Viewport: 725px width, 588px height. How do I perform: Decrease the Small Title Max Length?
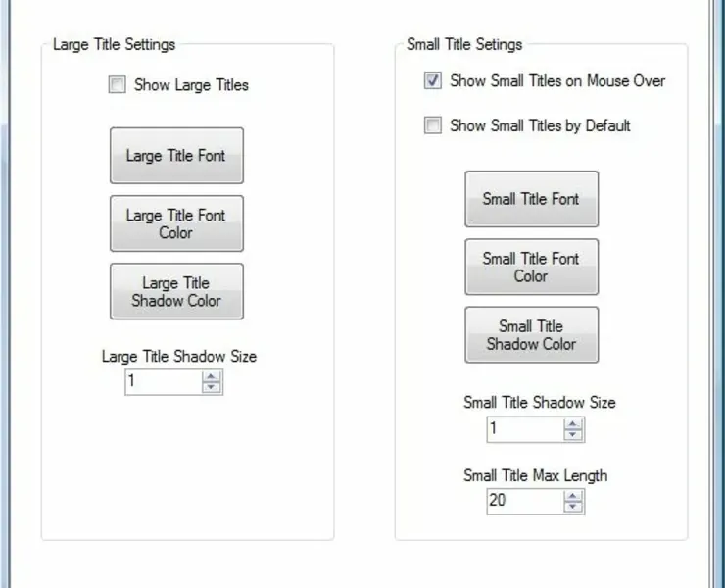574,507
